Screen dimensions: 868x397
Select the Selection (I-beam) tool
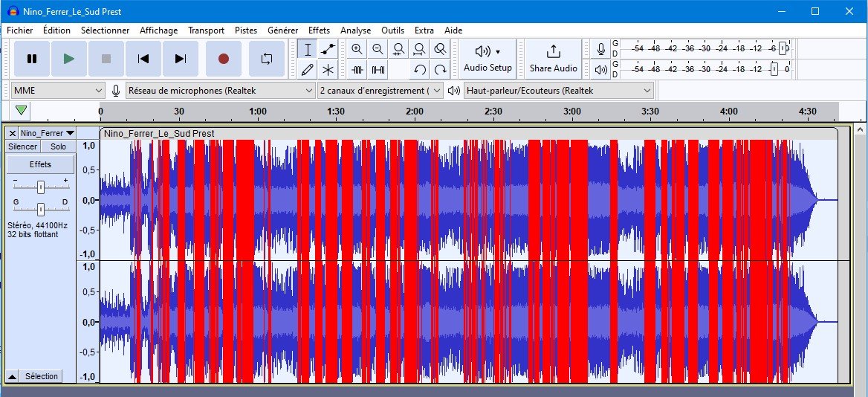click(308, 49)
